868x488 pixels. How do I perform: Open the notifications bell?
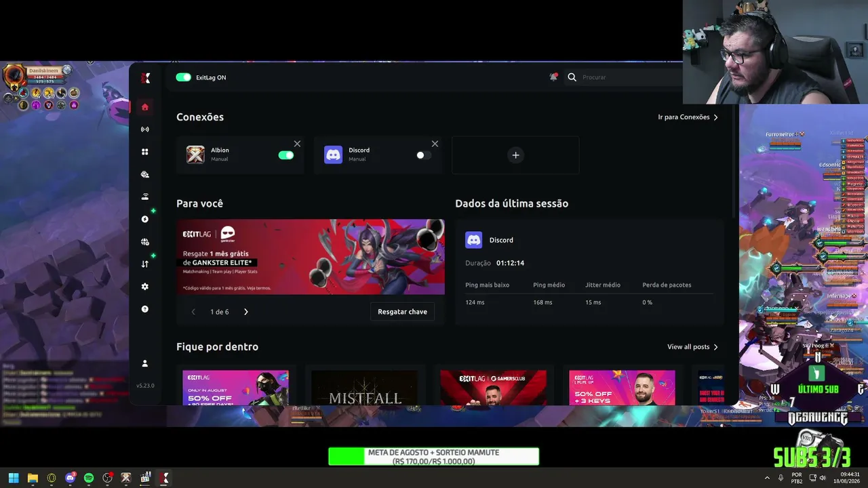coord(553,77)
